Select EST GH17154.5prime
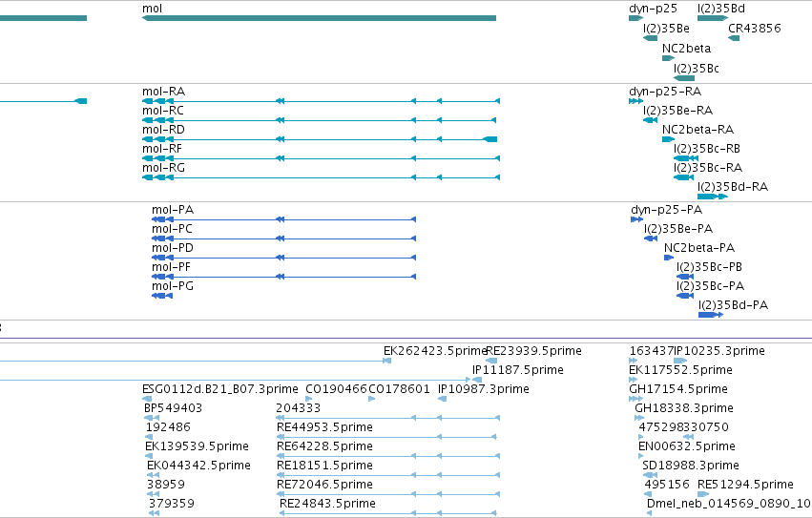 (x=635, y=399)
